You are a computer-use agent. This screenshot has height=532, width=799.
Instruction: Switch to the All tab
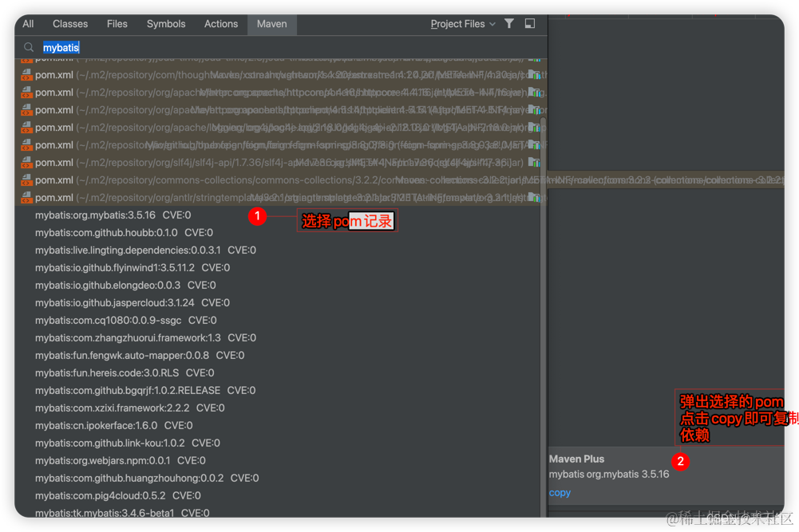28,24
